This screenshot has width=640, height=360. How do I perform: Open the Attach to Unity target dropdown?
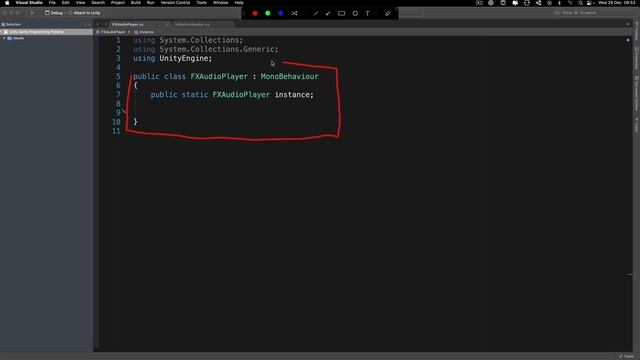84,13
